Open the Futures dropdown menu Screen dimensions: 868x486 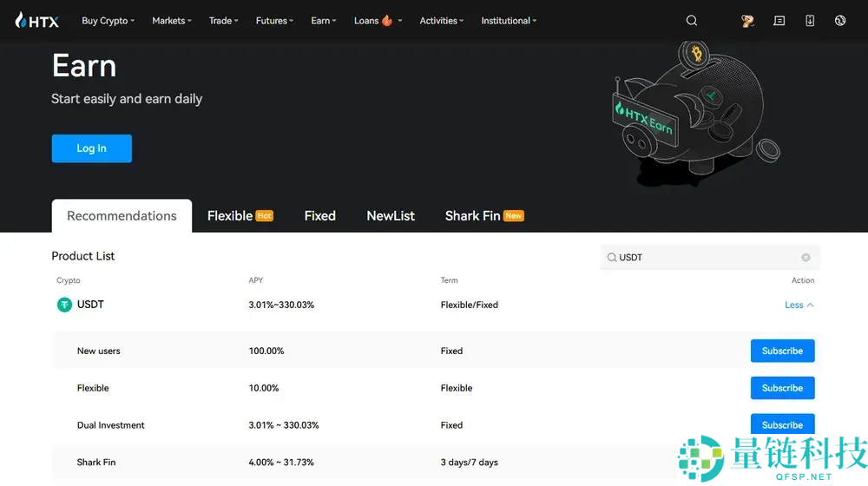pos(274,21)
